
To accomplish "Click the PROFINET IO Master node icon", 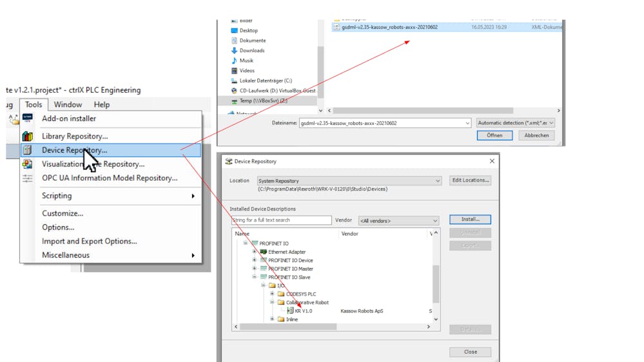I will coord(264,269).
